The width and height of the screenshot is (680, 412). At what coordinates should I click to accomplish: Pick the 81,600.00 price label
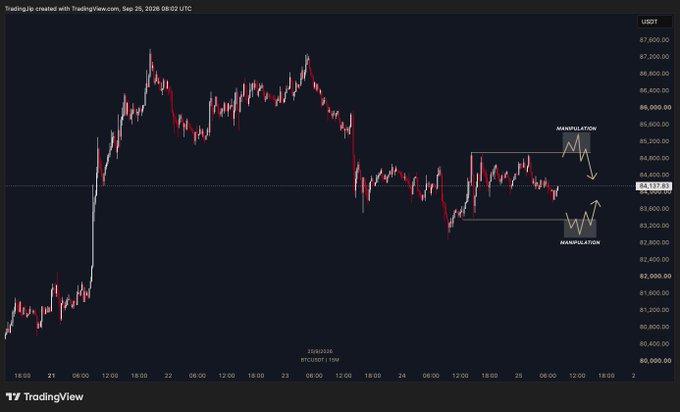(x=654, y=293)
